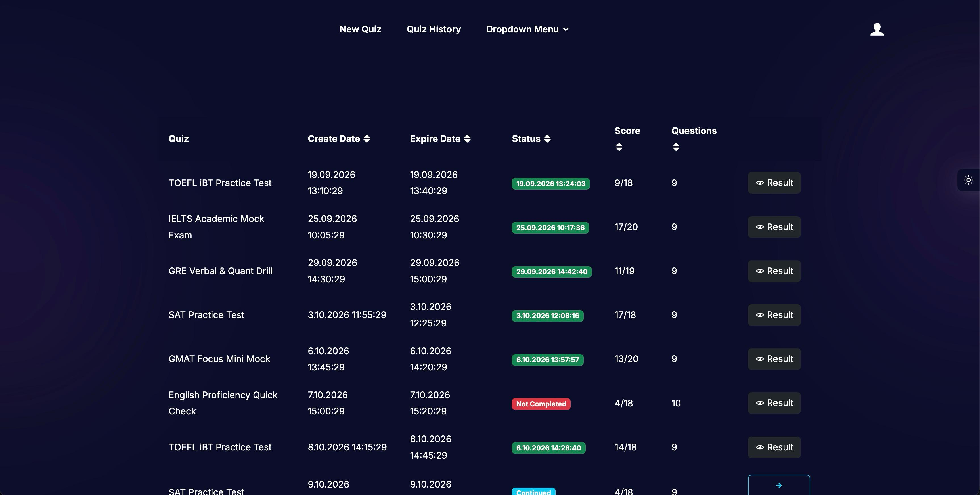View Result for SAT quiz scored 17/18

774,315
